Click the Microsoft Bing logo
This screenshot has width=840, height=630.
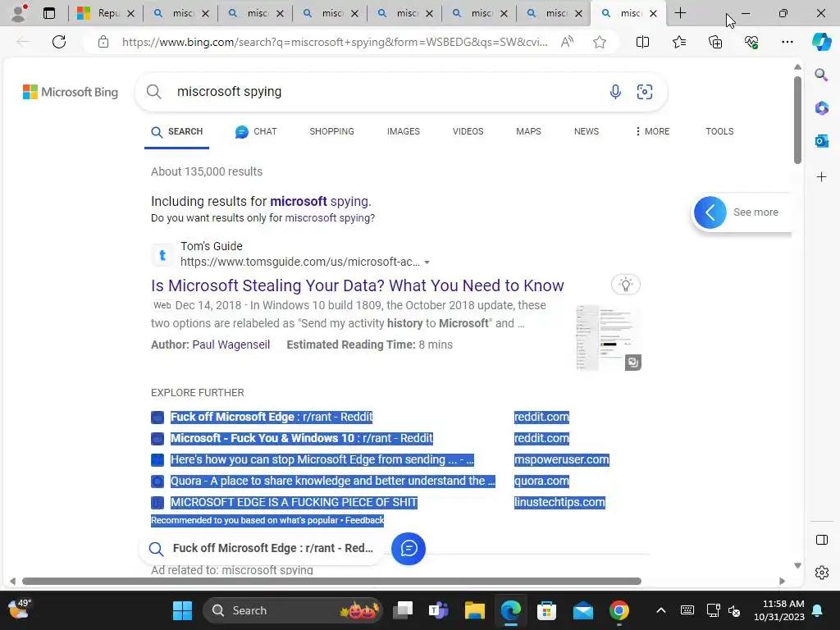point(71,92)
